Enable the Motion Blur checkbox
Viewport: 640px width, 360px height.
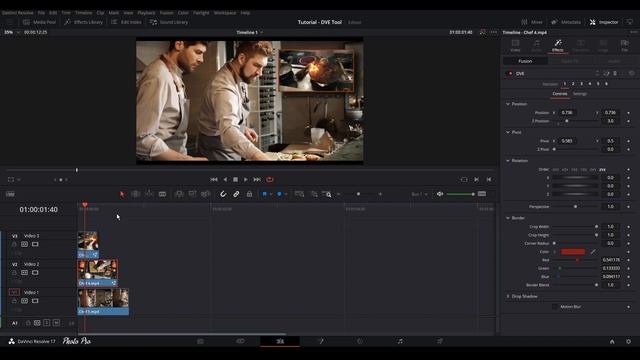(x=555, y=307)
